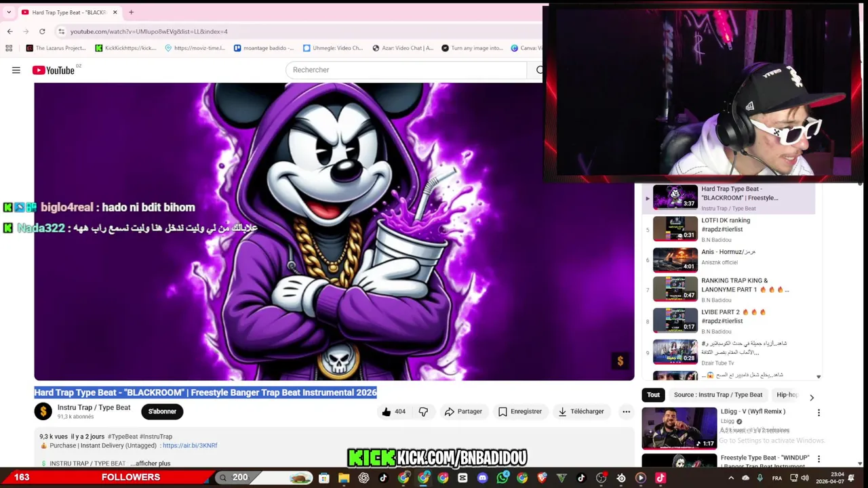Open a new browser tab with plus
Screen dimensions: 868x488
(x=131, y=12)
